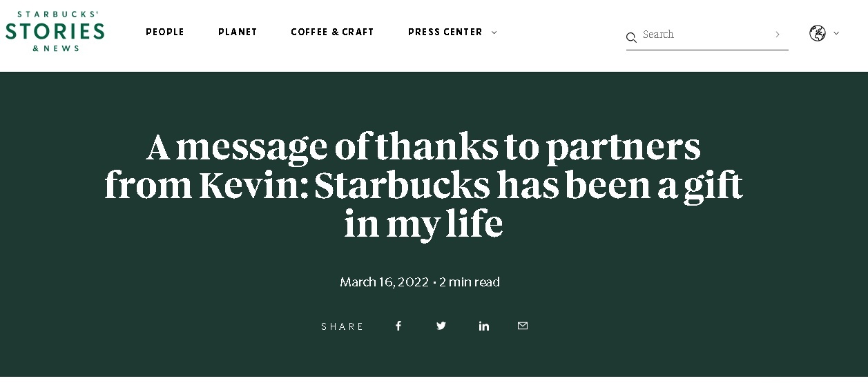Viewport: 868px width, 383px height.
Task: Share the article on Facebook
Action: tap(398, 326)
